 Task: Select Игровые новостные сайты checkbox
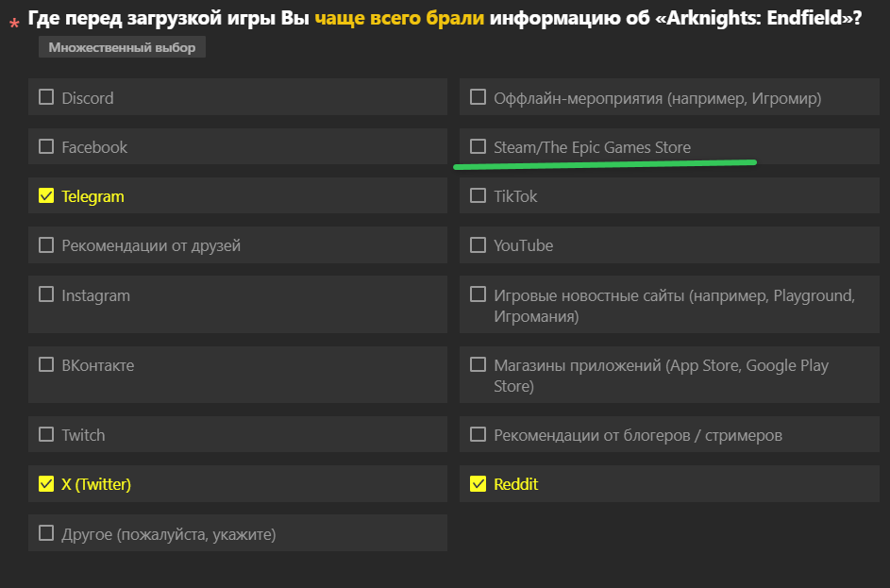(x=478, y=294)
